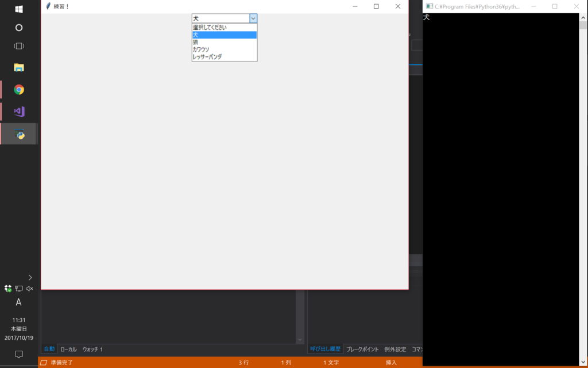This screenshot has height=368, width=588.
Task: Switch to Google Chrome in taskbar
Action: coord(19,89)
